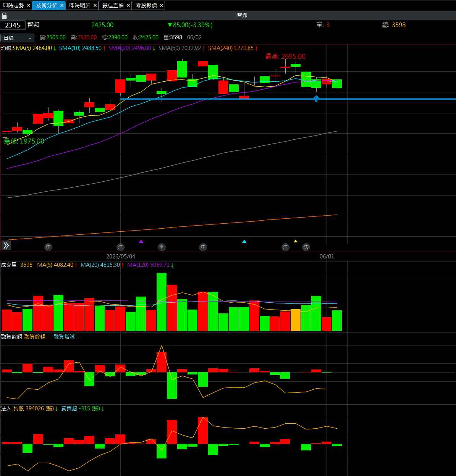Close the 零股報價 tab
This screenshot has height=476, width=456.
click(162, 5)
